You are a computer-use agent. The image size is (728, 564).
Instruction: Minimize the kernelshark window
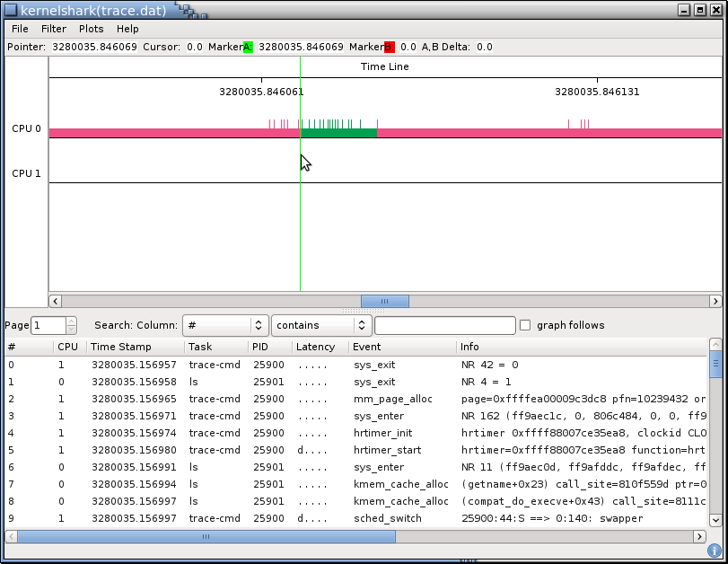click(x=684, y=10)
